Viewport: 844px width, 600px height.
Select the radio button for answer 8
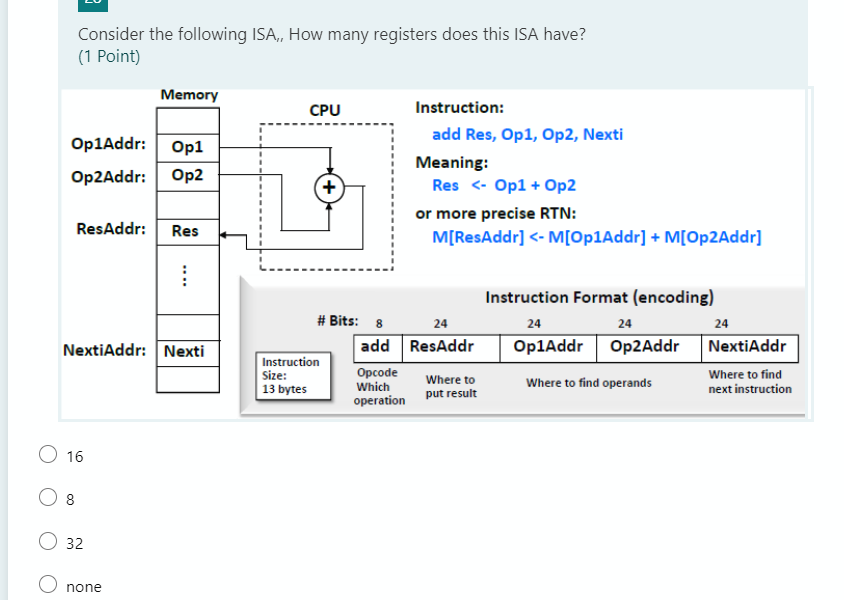pos(48,497)
